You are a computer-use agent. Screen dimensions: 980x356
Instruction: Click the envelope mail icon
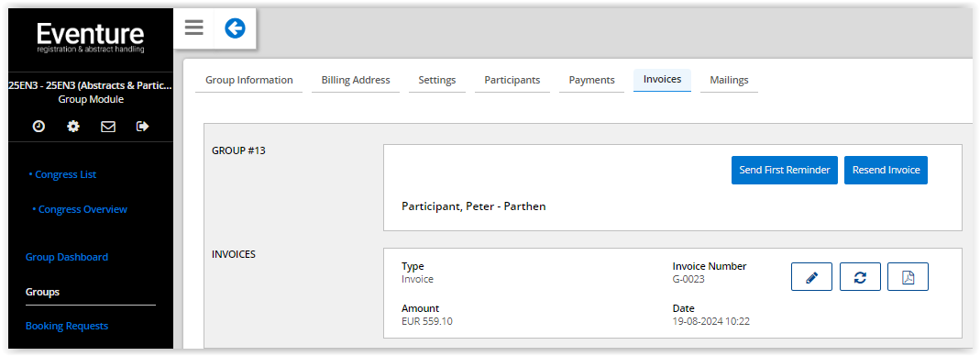(108, 127)
